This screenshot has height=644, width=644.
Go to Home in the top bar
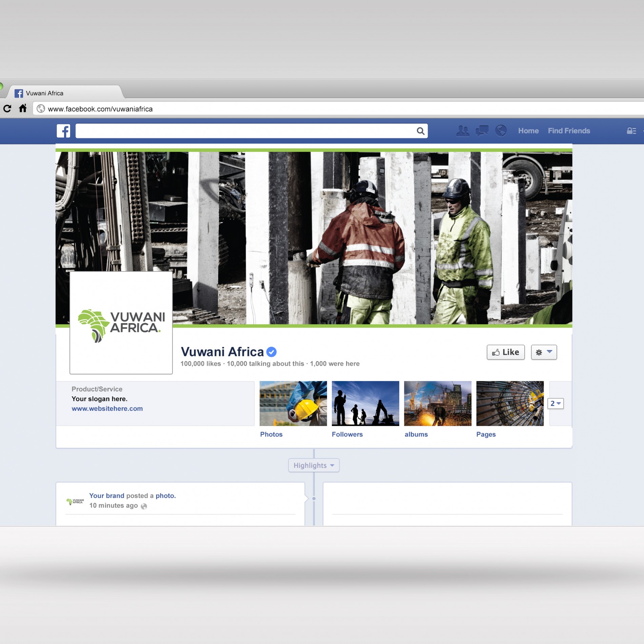528,131
